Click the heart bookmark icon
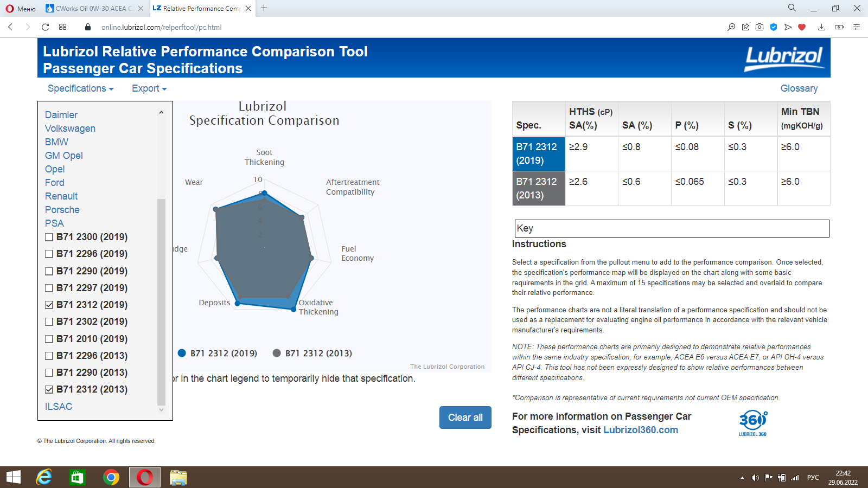 point(802,27)
